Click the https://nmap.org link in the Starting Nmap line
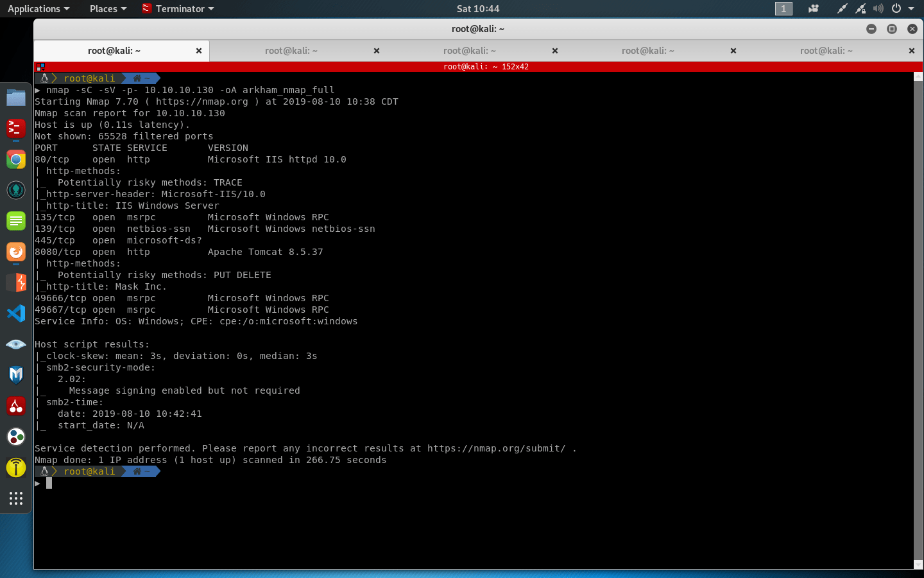The image size is (924, 578). point(202,101)
